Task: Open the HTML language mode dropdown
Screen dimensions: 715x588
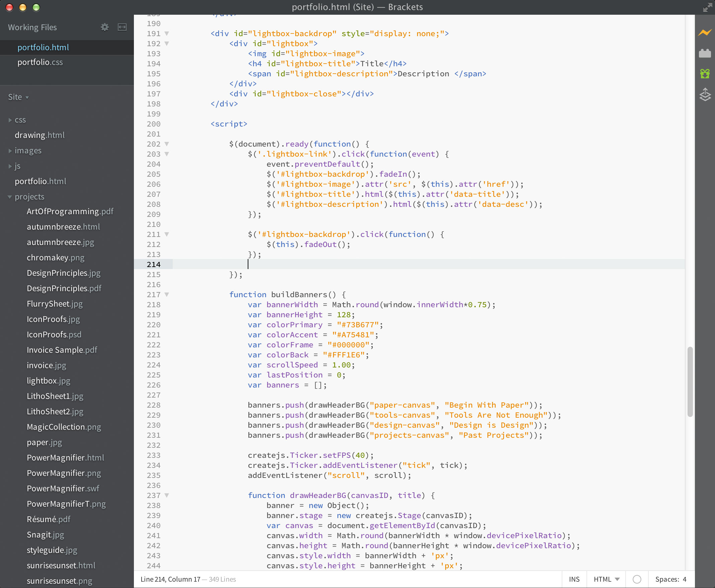Action: tap(606, 579)
